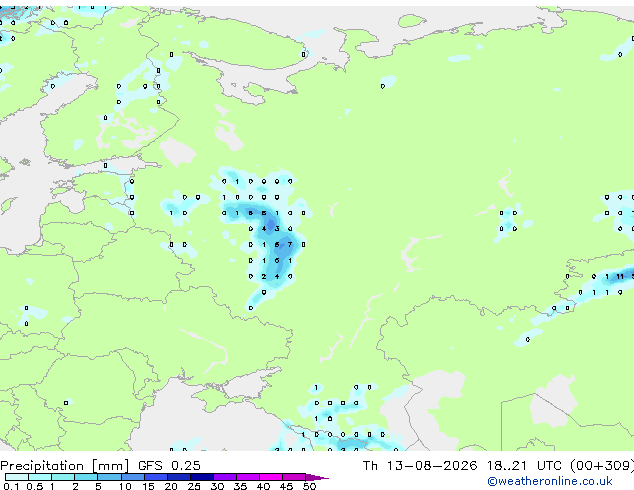Select the 2 to 5 mm legend swatch

click(x=86, y=477)
